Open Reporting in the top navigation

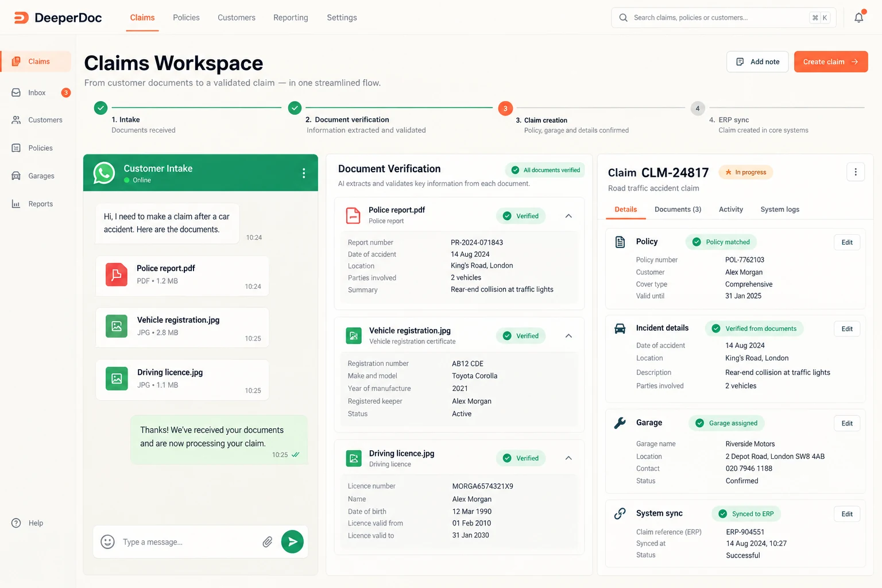[x=291, y=18]
